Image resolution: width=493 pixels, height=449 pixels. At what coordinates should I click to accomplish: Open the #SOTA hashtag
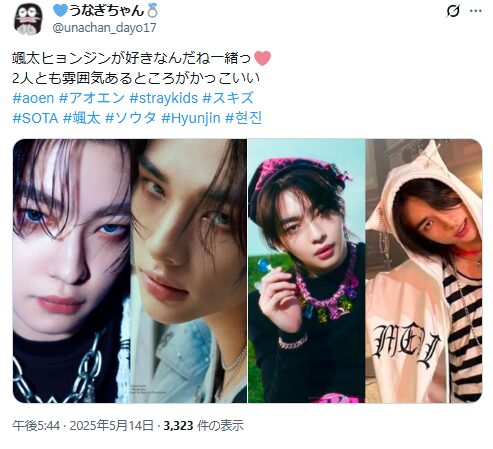coord(35,118)
